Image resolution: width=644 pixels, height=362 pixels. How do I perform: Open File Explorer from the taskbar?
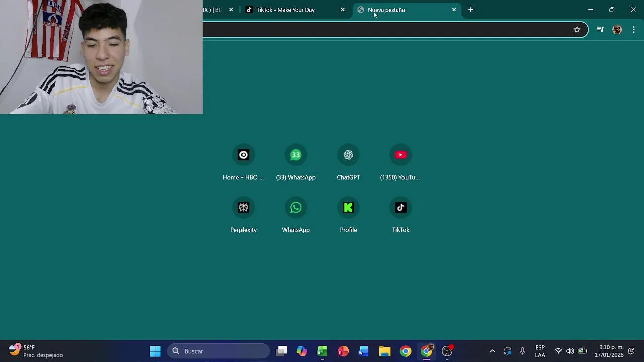(385, 351)
